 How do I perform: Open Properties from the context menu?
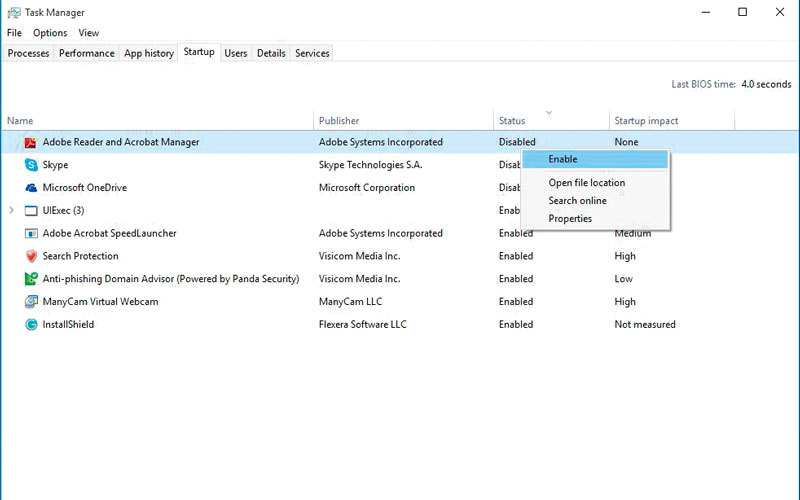point(570,219)
